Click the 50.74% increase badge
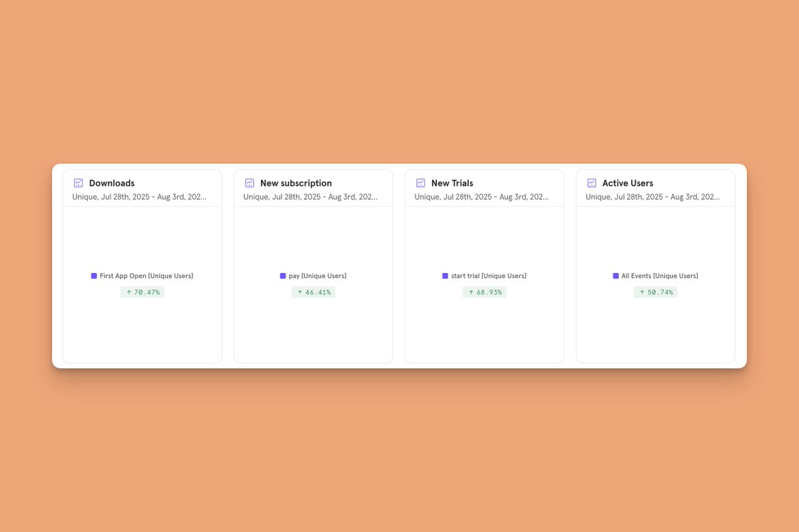This screenshot has height=532, width=799. point(656,292)
